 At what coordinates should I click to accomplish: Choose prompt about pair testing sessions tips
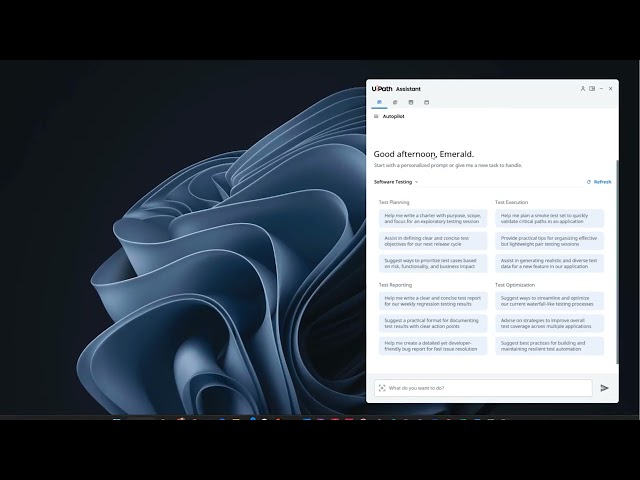coord(549,241)
